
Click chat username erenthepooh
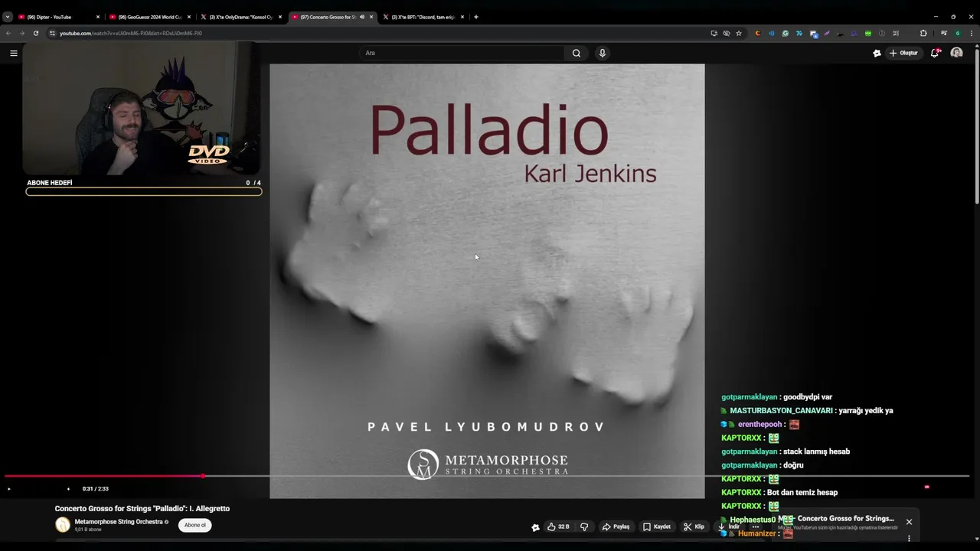click(x=759, y=425)
